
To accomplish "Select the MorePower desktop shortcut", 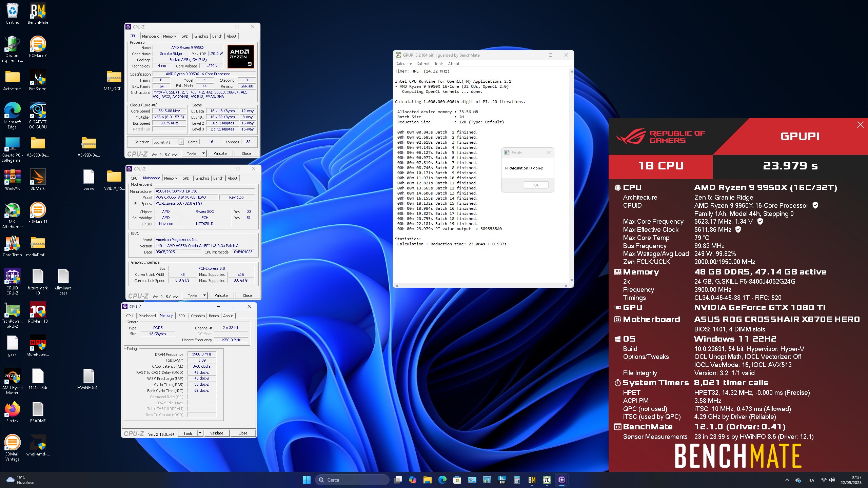I will [x=38, y=346].
